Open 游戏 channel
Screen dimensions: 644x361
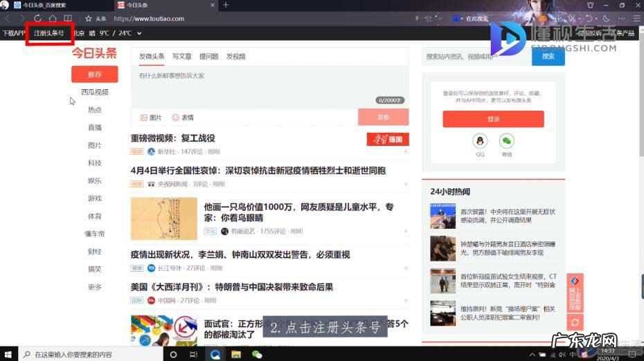click(94, 198)
